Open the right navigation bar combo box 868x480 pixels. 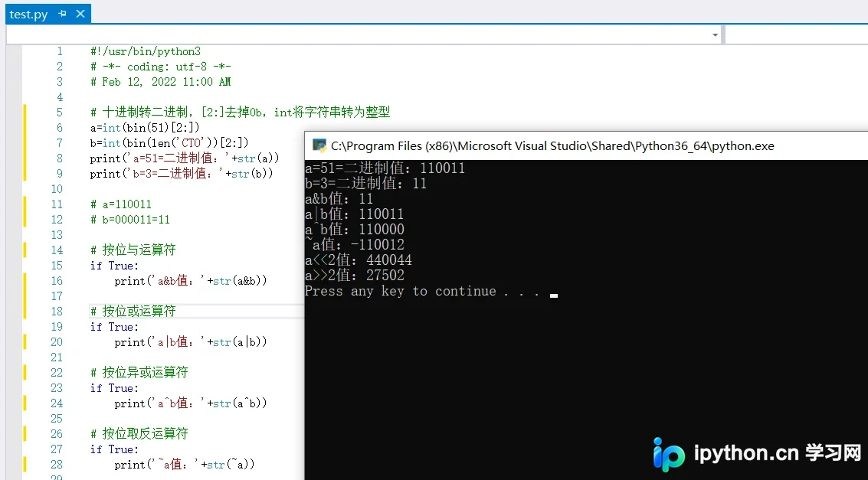click(x=797, y=35)
